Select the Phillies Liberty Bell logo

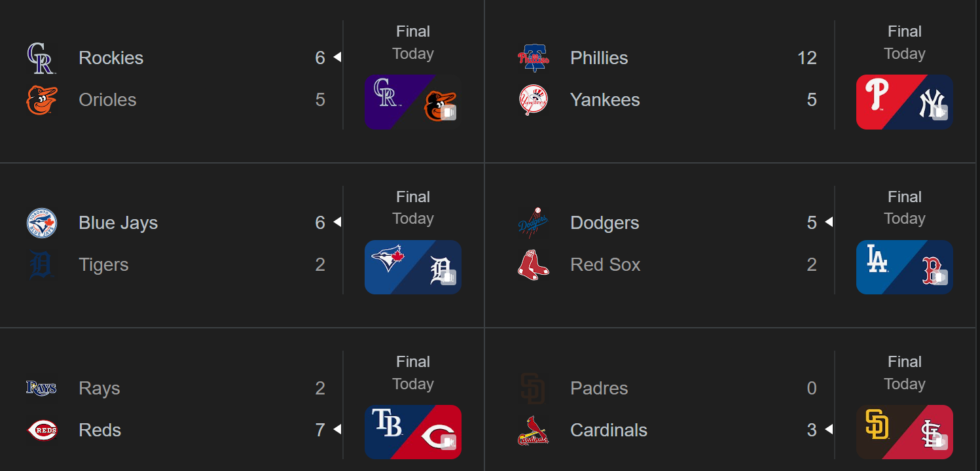[533, 58]
